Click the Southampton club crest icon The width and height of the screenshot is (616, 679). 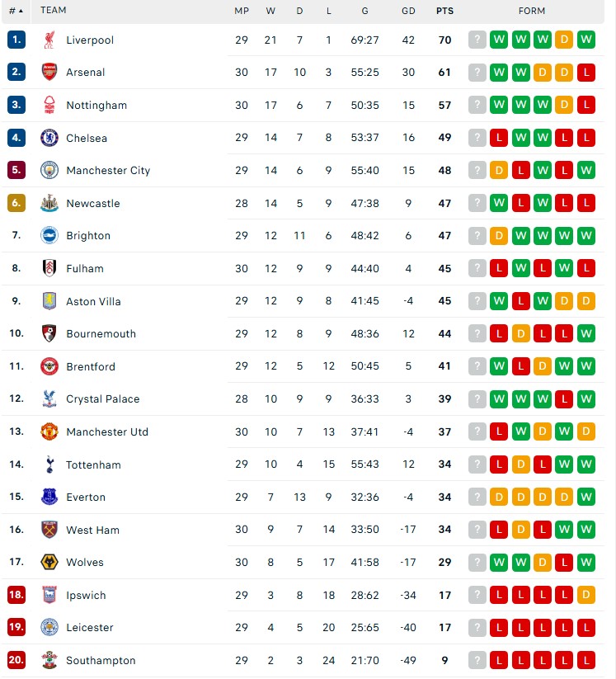(49, 660)
